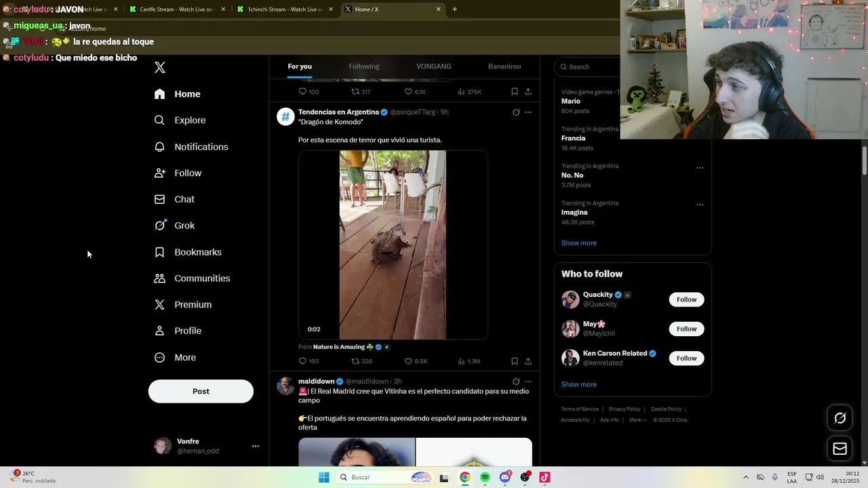Open Windows Start menu
868x488 pixels.
click(x=324, y=477)
